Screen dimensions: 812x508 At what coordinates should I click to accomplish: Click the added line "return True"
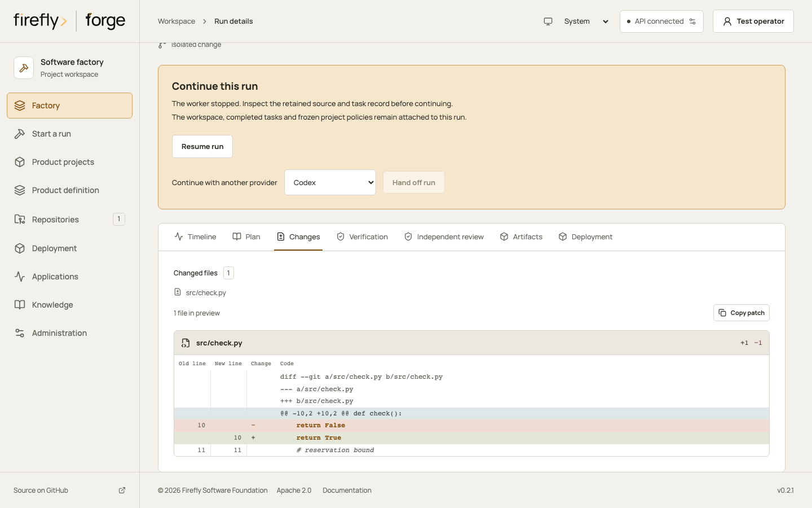471,438
